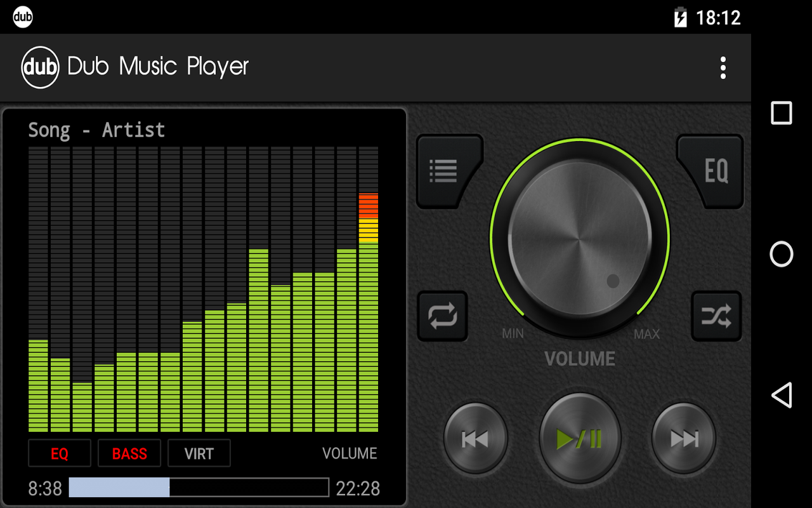Screen dimensions: 812x508
Task: Skip to the previous track
Action: tap(475, 438)
